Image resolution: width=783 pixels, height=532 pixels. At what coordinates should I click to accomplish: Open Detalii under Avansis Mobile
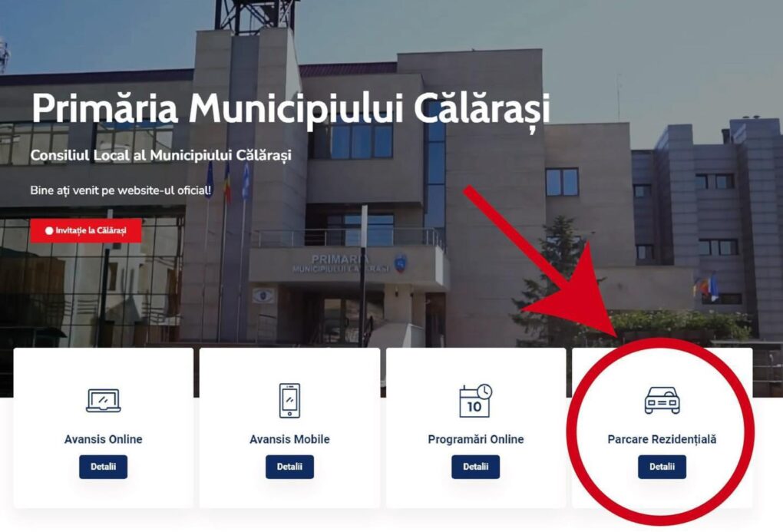[289, 467]
